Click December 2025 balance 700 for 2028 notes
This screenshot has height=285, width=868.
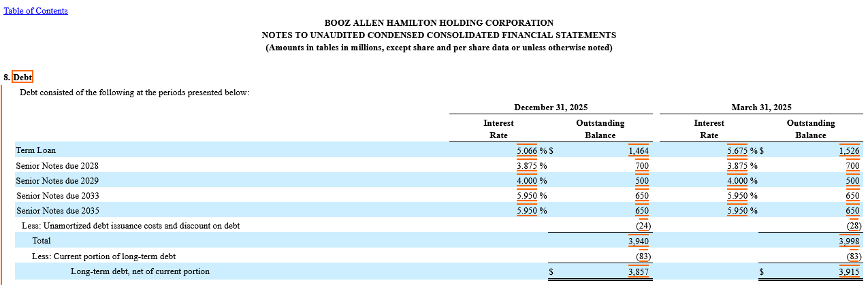coord(643,165)
